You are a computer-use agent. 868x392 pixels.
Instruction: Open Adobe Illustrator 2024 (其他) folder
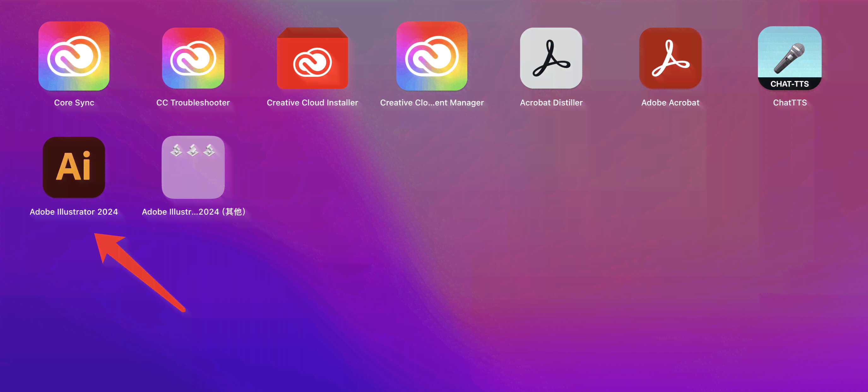[x=193, y=167]
